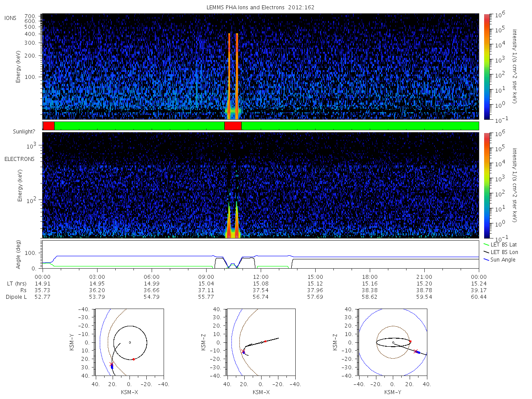This screenshot has width=532, height=399.
Task: Click middle red segment of the Sunlight bar
Action: click(233, 126)
